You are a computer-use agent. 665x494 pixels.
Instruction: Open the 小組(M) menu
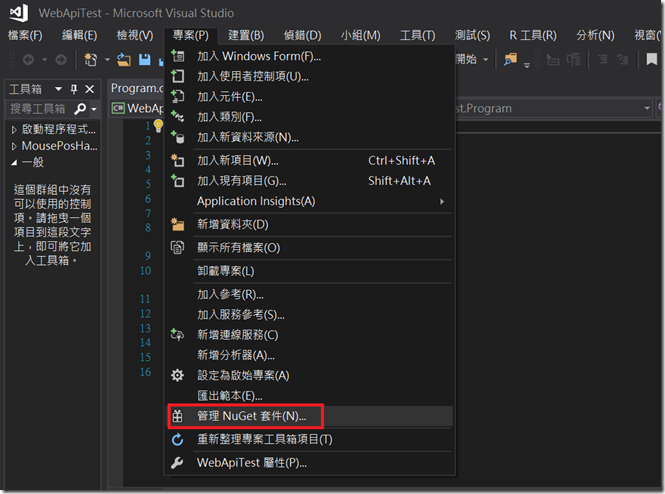coord(360,35)
